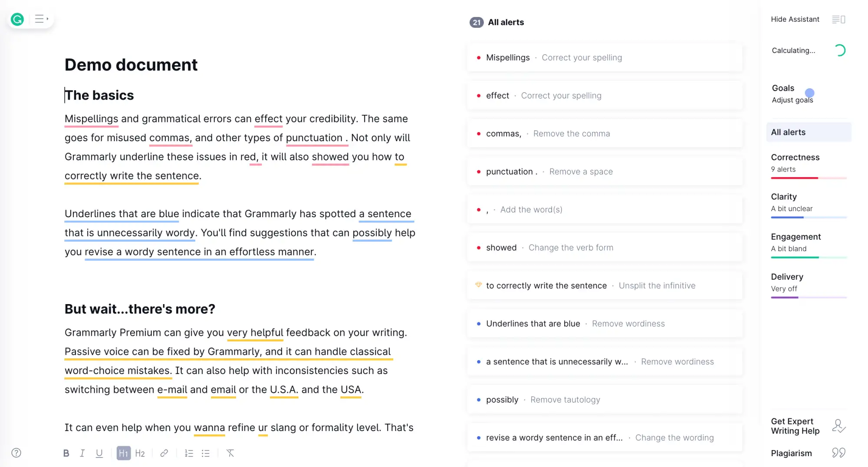Select the showed verb form alert

coord(605,247)
